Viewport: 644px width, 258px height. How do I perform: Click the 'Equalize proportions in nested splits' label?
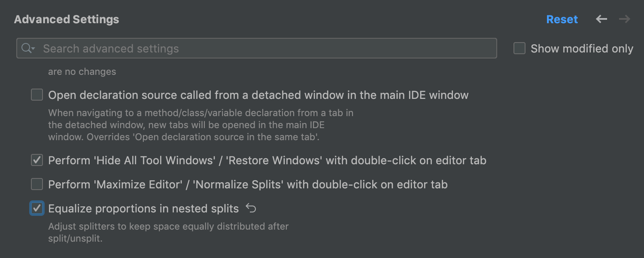[143, 209]
